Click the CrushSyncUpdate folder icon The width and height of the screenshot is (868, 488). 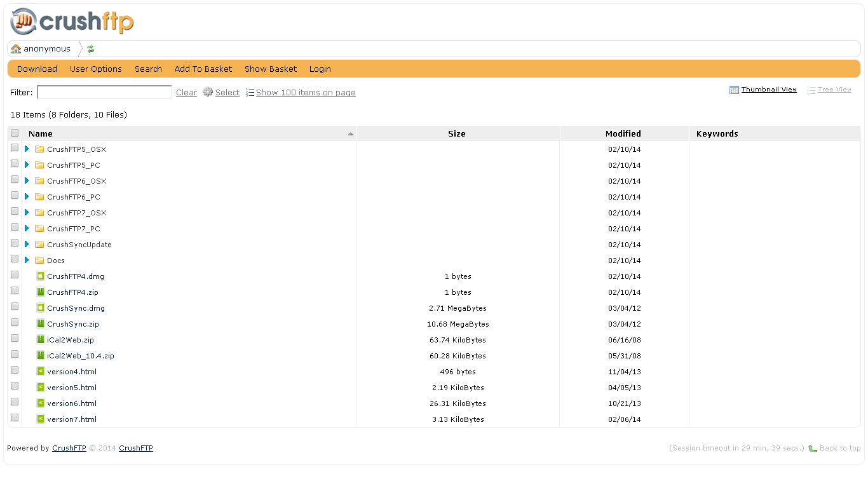pos(39,245)
